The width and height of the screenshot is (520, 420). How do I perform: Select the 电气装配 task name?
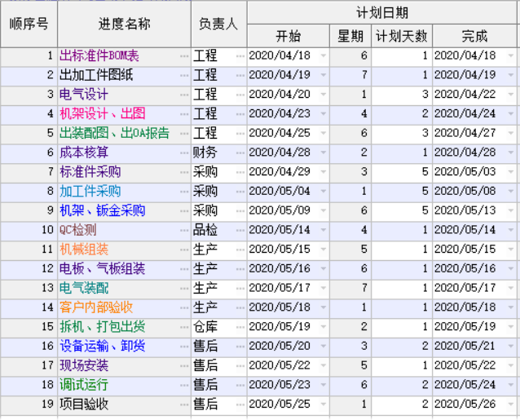click(x=84, y=288)
